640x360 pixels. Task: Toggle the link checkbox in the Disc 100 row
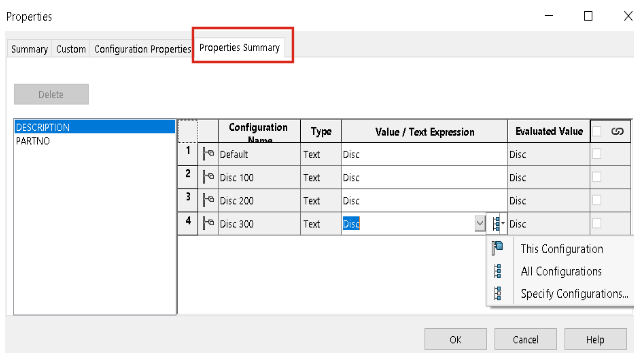(x=596, y=177)
